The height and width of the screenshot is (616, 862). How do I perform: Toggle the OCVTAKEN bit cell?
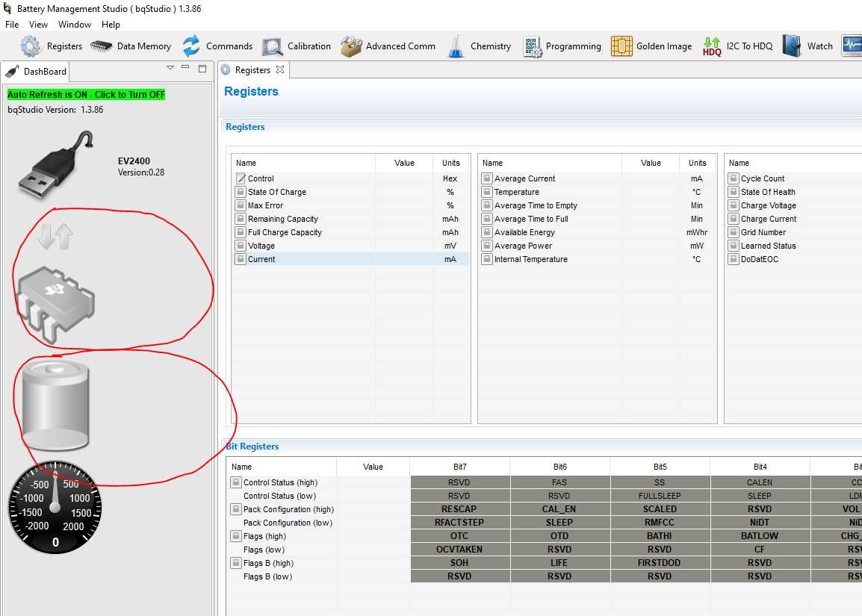click(x=459, y=550)
